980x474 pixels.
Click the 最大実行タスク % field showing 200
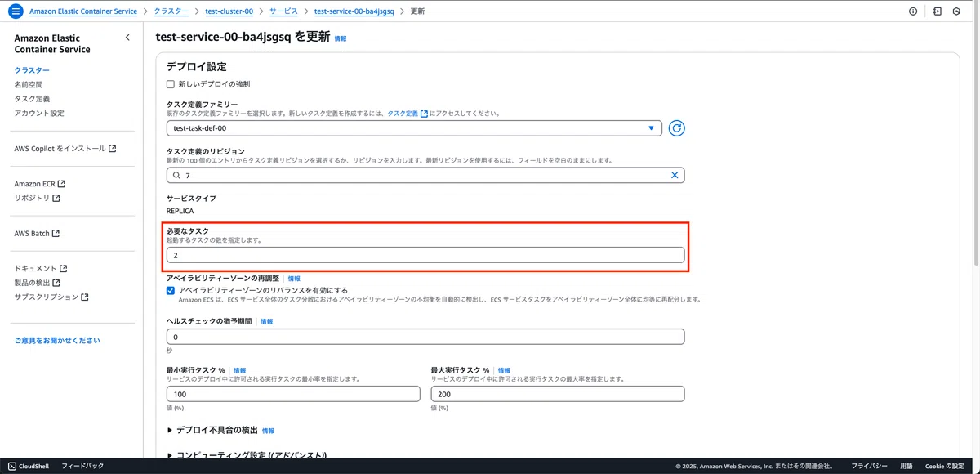558,394
